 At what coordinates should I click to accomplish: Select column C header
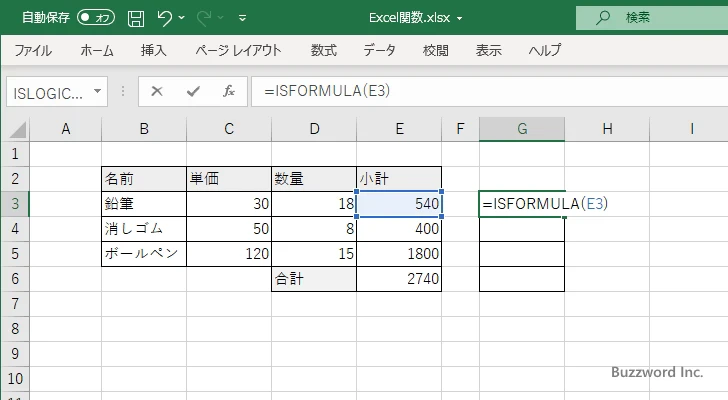(229, 129)
